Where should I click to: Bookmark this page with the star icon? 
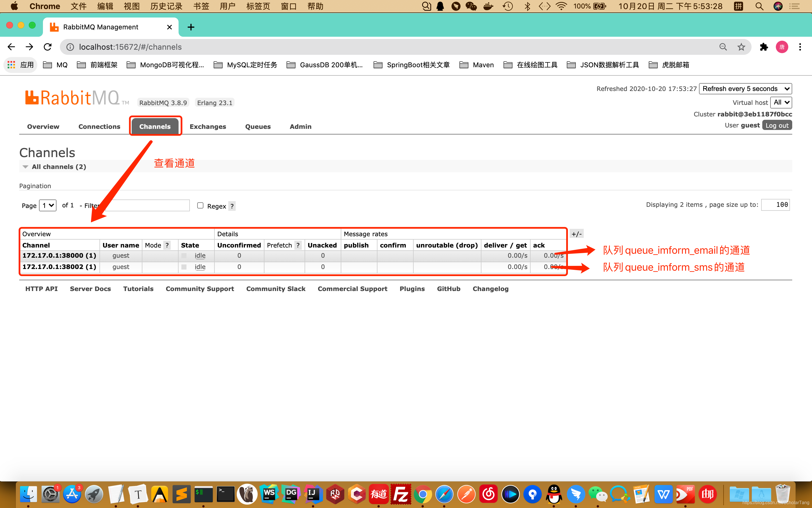tap(741, 47)
